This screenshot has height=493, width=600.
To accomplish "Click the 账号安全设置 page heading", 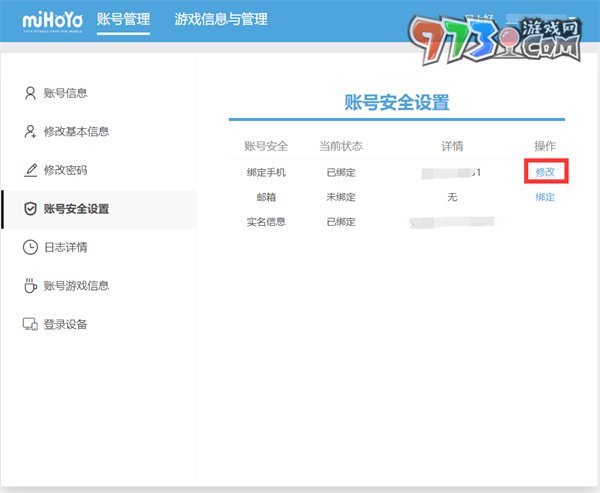I will pyautogui.click(x=396, y=102).
